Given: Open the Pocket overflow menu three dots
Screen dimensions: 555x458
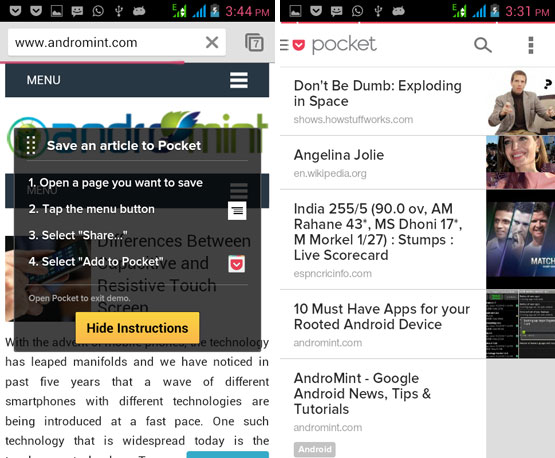Looking at the screenshot, I should pos(531,45).
